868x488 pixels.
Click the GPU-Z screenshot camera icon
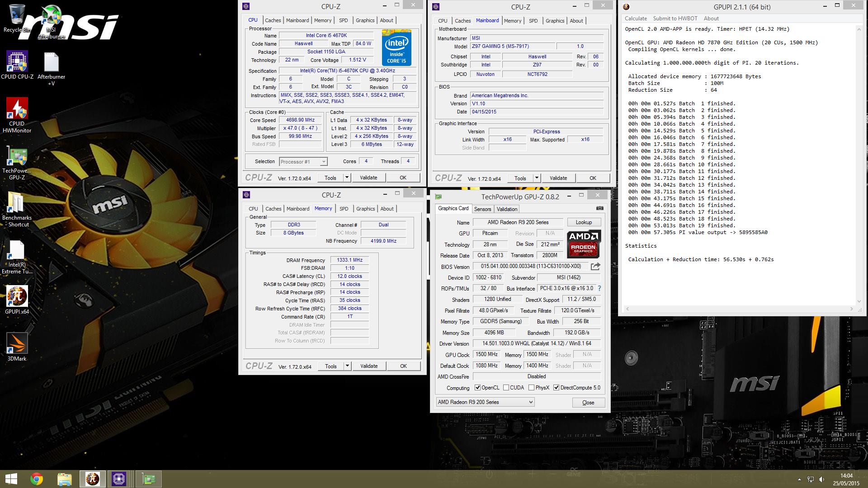(599, 208)
